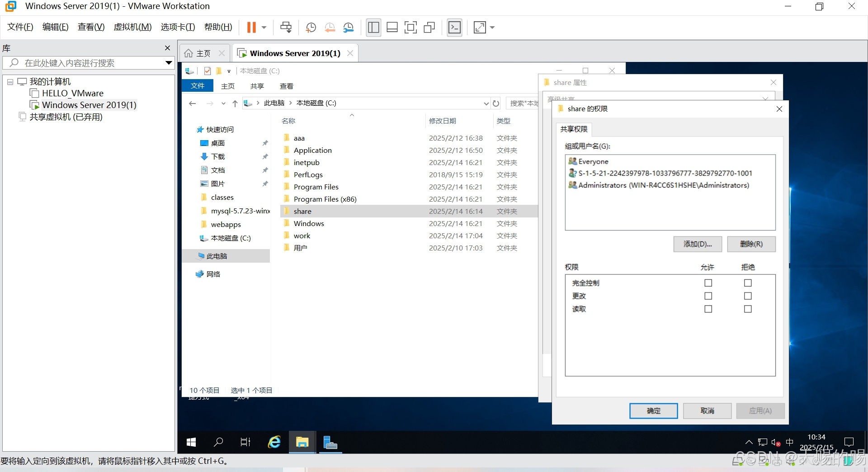Viewport: 868px width, 472px height.
Task: Open the 编辑(E) menu
Action: tap(55, 27)
